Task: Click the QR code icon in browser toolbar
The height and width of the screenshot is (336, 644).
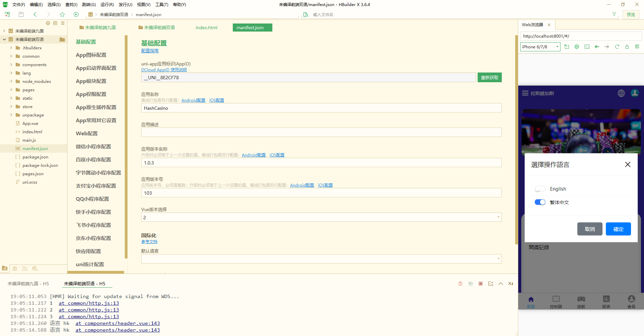Action: click(x=637, y=47)
